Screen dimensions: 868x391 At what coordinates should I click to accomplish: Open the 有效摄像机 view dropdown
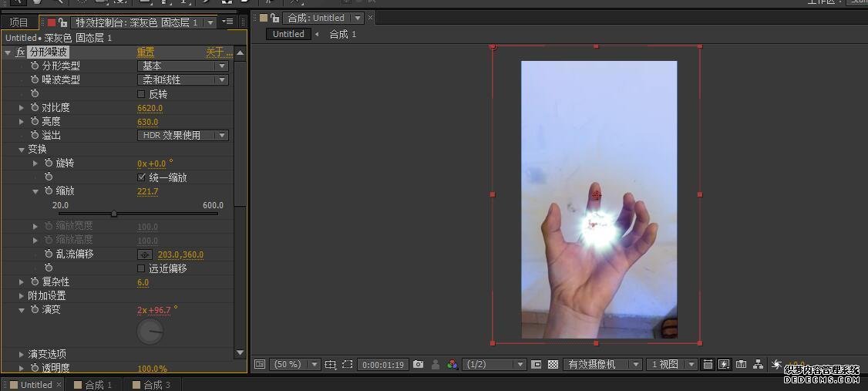(x=602, y=365)
